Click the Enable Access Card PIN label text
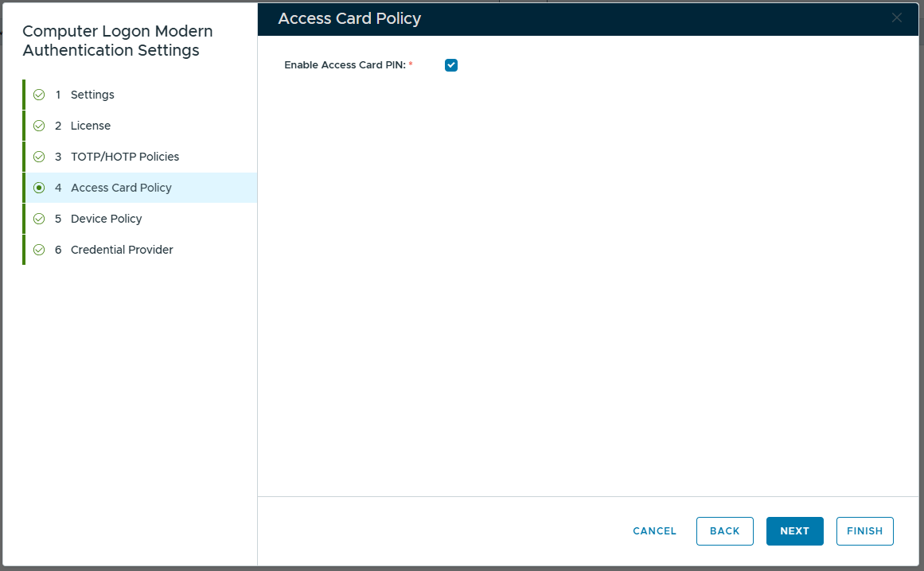The height and width of the screenshot is (571, 924). coord(345,65)
